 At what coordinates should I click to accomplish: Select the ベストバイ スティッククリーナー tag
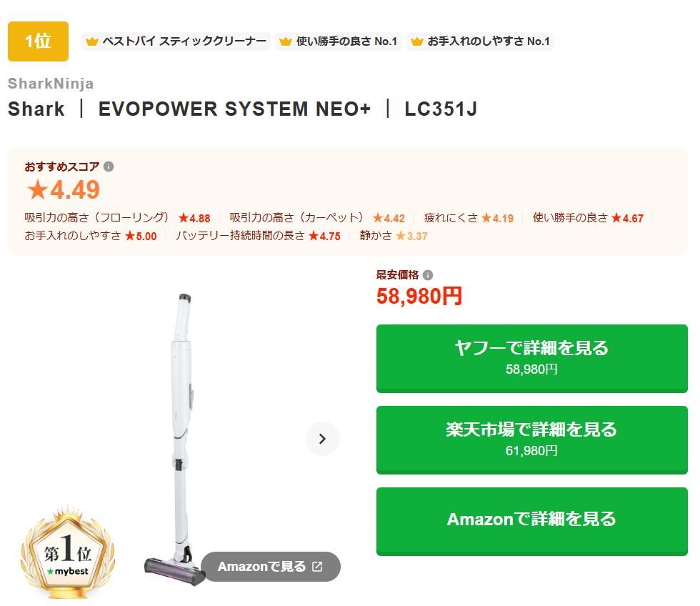click(x=176, y=41)
